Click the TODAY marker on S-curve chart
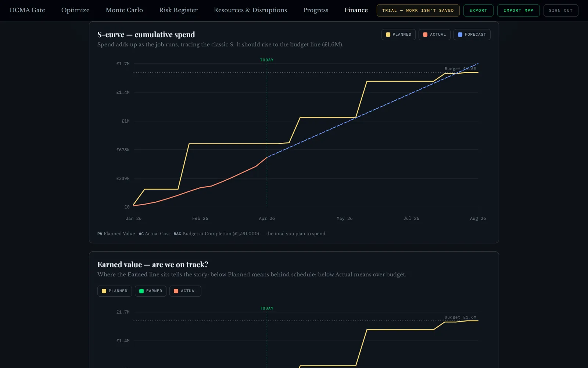The width and height of the screenshot is (588, 368). pyautogui.click(x=267, y=60)
